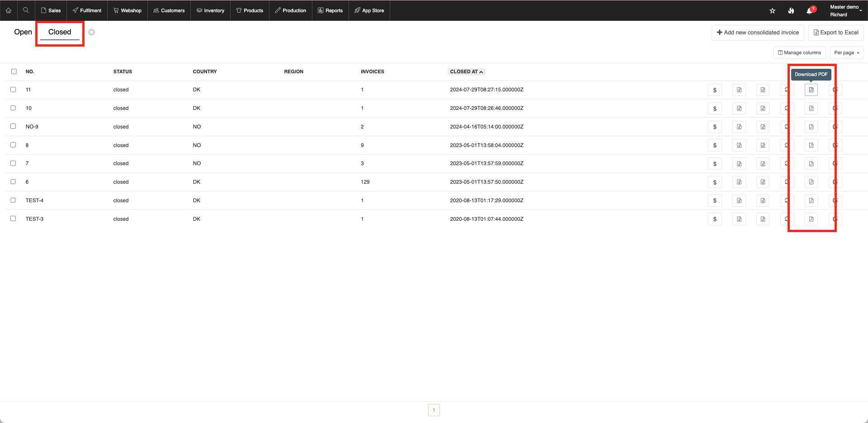Viewport: 868px width, 423px height.
Task: Check the box for invoice 10
Action: tap(13, 108)
